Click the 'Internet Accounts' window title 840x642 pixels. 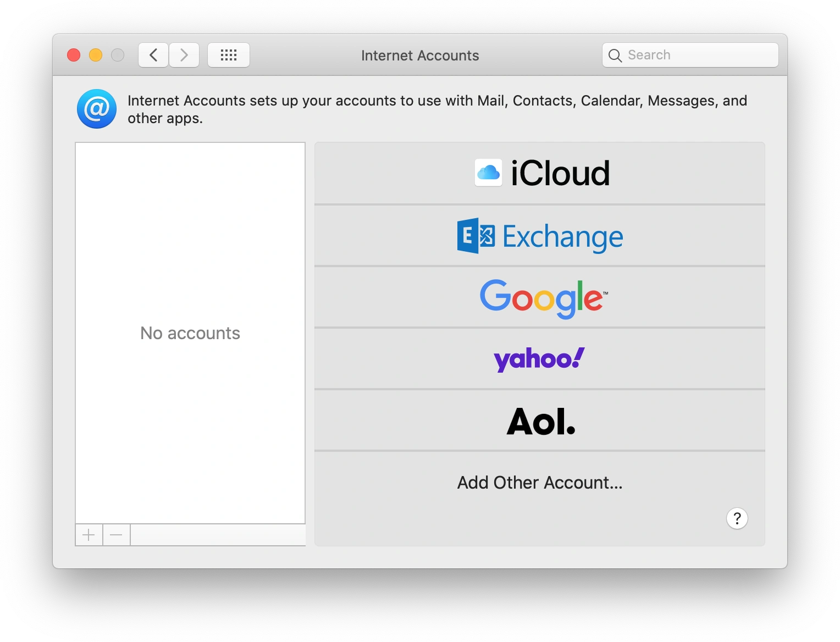(x=420, y=56)
